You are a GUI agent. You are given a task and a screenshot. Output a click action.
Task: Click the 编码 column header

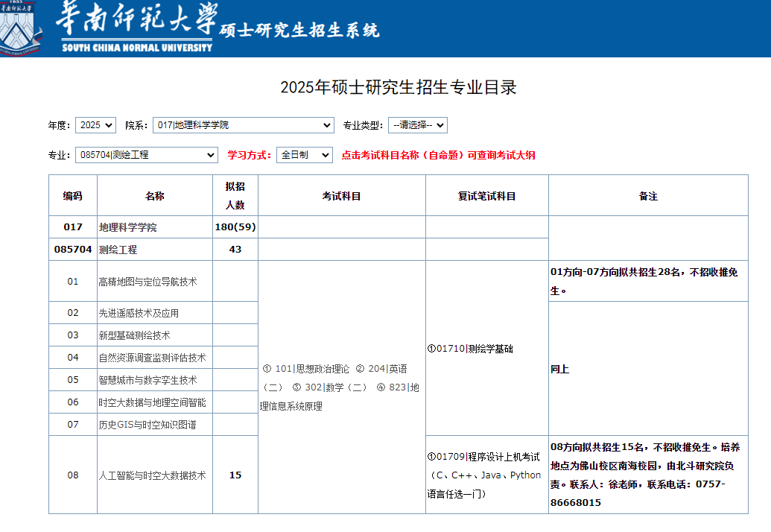point(73,196)
